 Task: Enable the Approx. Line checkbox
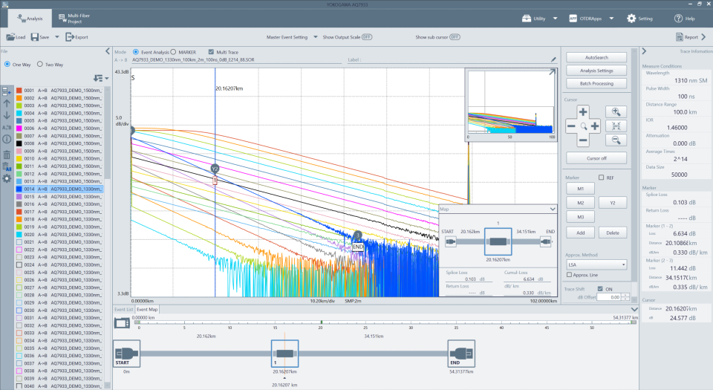[x=569, y=275]
